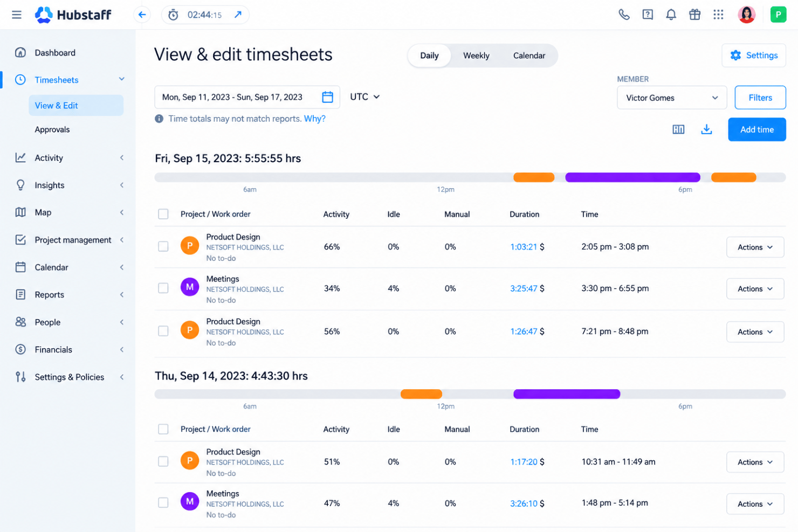Select the Daily tab
Viewport: 798px width, 532px height.
click(x=429, y=56)
